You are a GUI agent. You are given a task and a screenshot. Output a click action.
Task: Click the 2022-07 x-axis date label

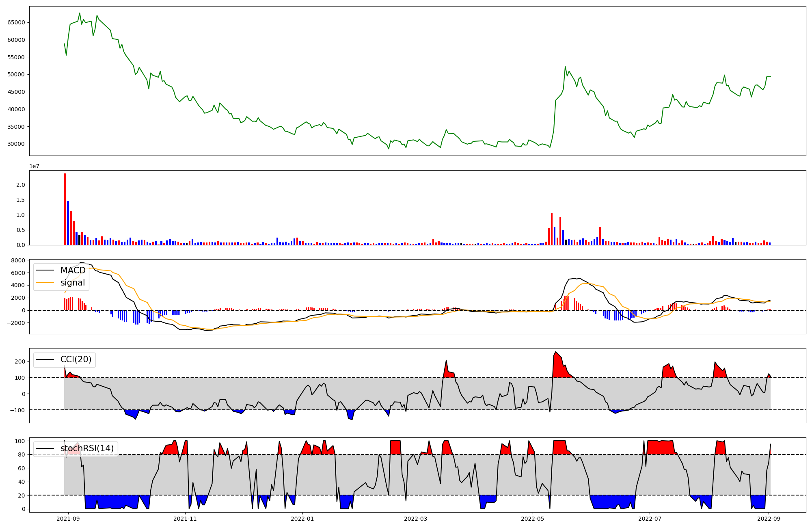pyautogui.click(x=650, y=519)
